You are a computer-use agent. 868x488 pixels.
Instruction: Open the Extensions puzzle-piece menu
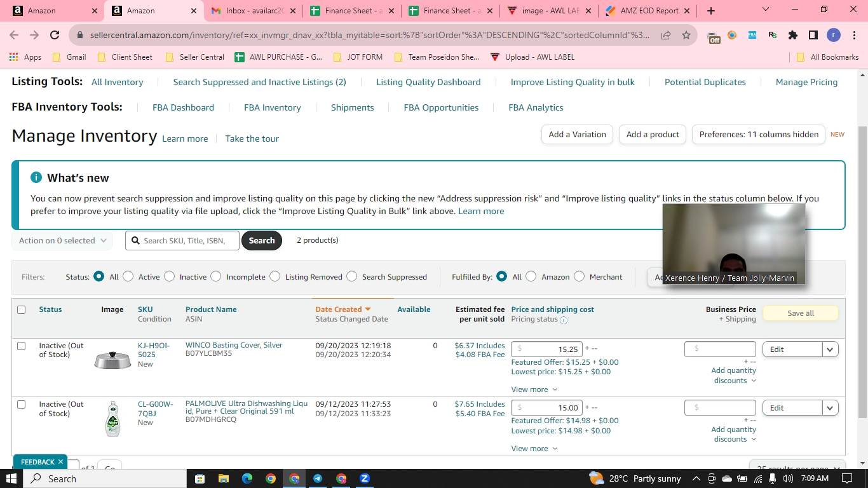(793, 36)
